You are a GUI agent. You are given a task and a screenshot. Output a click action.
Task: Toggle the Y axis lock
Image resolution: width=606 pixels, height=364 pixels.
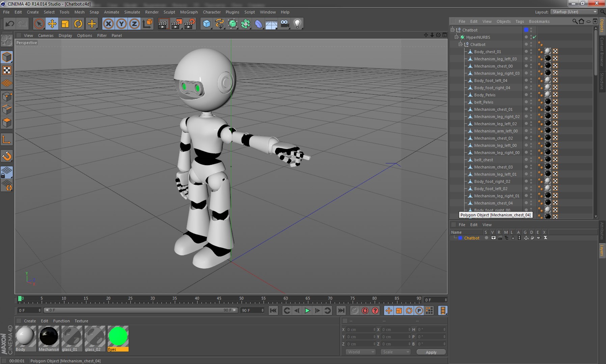coord(121,24)
